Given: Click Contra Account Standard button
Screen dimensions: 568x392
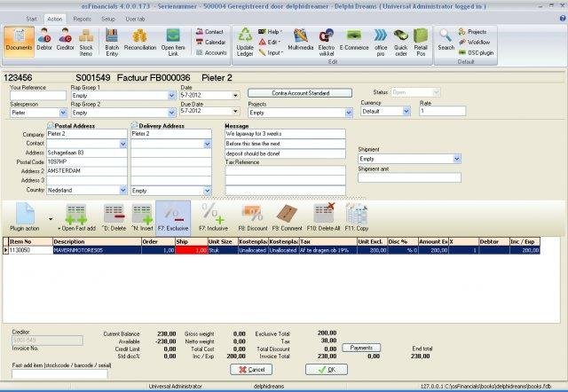Looking at the screenshot, I should pyautogui.click(x=300, y=93).
